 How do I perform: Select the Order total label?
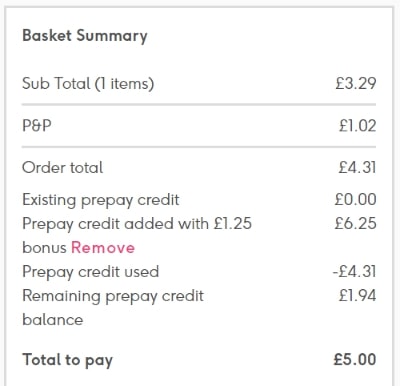click(x=62, y=167)
